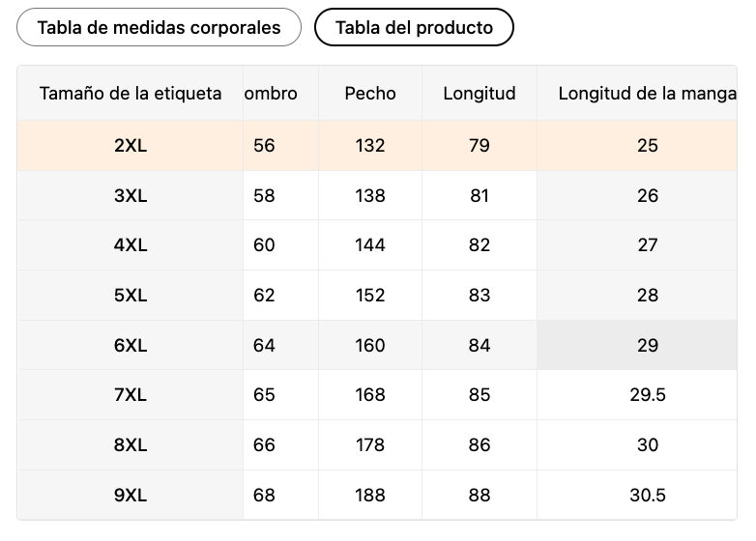Viewport: 756px width, 541px height.
Task: Select the 4XL size row label
Action: click(x=131, y=245)
